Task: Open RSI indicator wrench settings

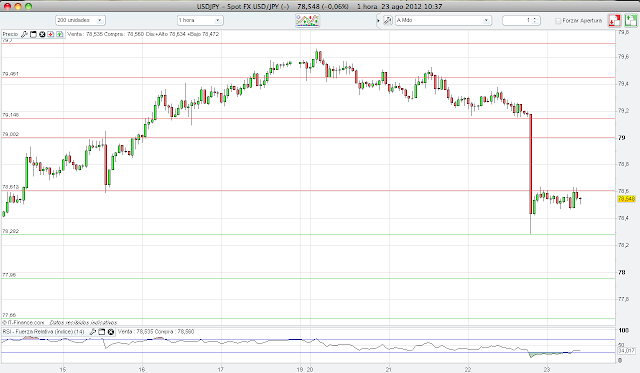Action: pyautogui.click(x=93, y=332)
